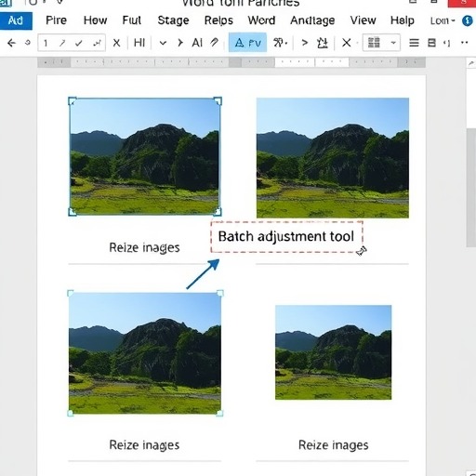Select the pen icon beside AI
476x476 pixels.
215,42
